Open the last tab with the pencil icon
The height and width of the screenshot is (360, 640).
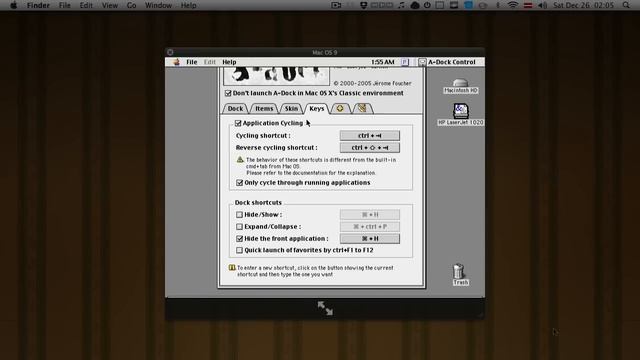coord(362,109)
